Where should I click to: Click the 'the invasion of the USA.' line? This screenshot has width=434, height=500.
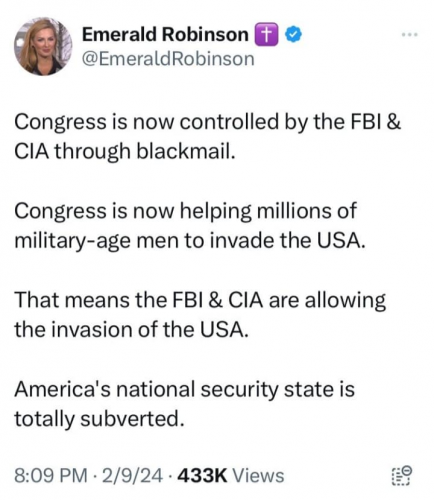(x=132, y=330)
